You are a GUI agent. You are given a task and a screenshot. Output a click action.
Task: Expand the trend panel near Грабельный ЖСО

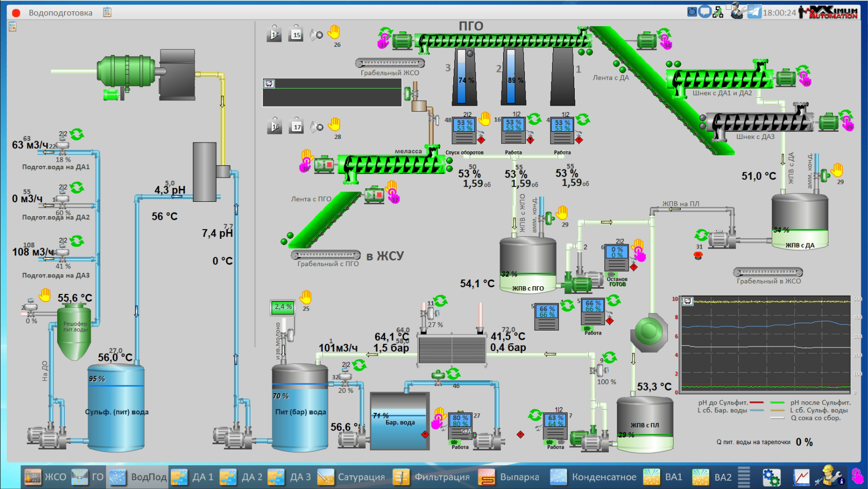point(269,84)
